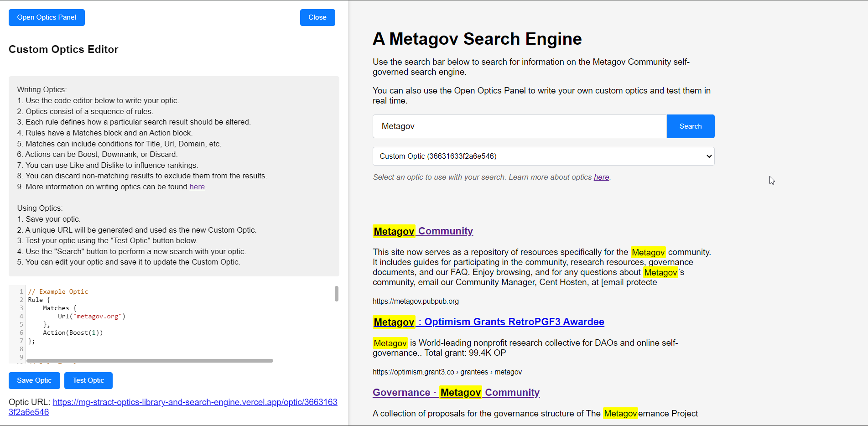
Task: Click the 'Optic URL:' label
Action: pos(29,402)
